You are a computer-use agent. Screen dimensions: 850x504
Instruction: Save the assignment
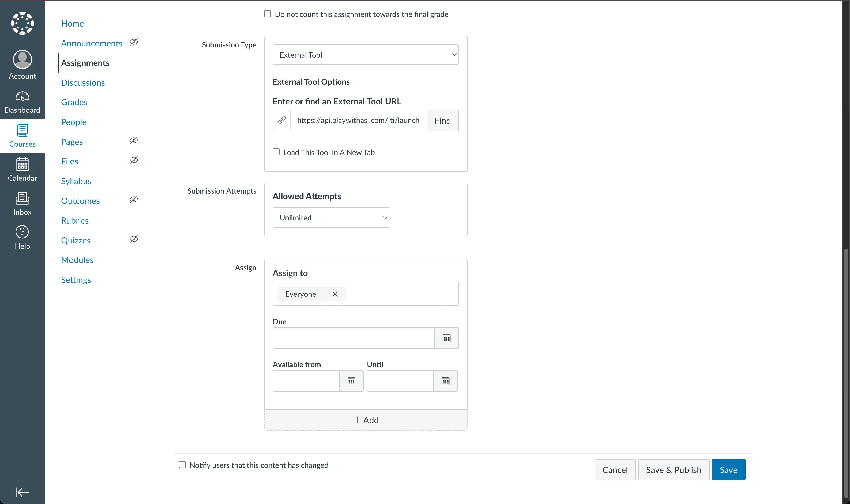pyautogui.click(x=728, y=470)
